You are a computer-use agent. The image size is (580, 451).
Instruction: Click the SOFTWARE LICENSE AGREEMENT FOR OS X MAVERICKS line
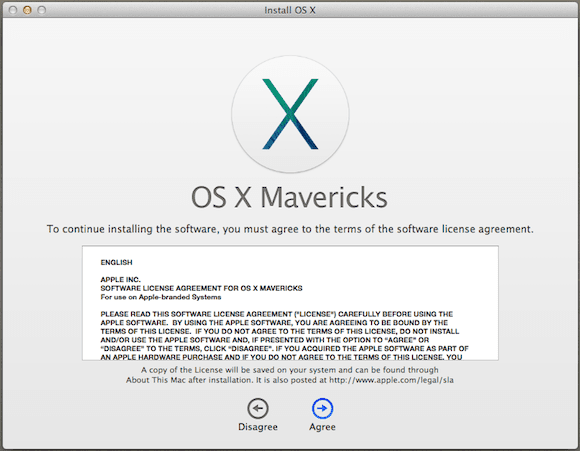coord(202,288)
